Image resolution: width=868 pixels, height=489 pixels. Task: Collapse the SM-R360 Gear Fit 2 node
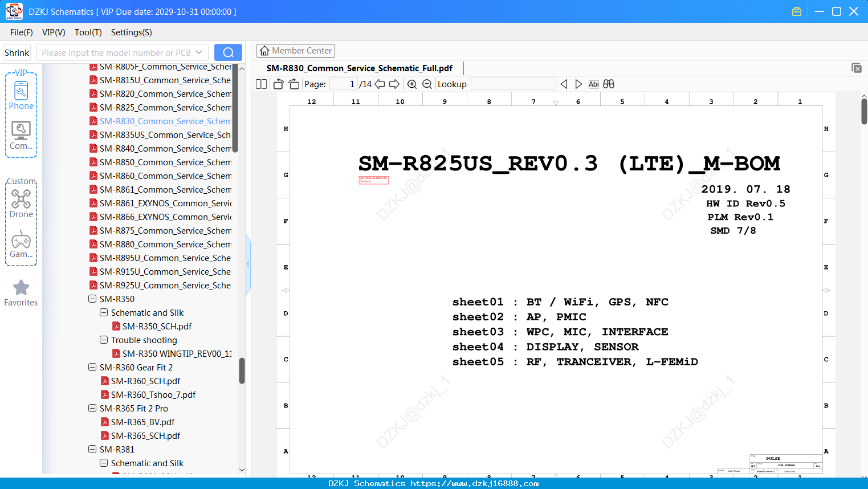pos(92,367)
